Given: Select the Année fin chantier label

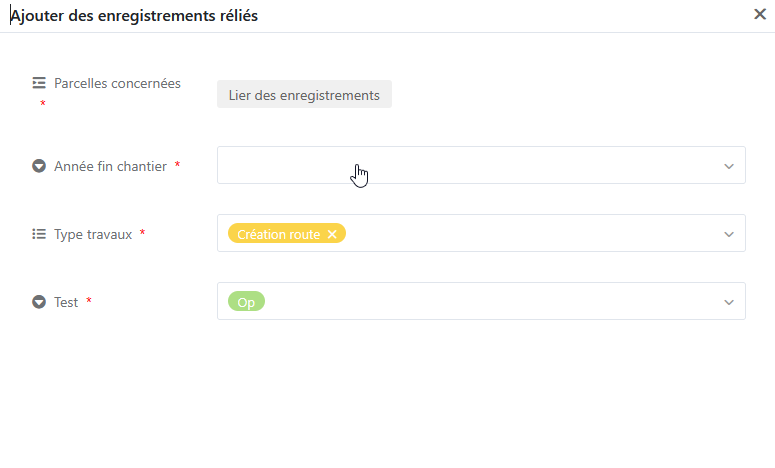Looking at the screenshot, I should (x=110, y=166).
